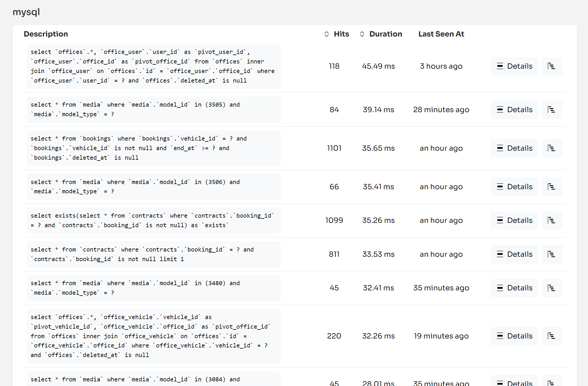Toggle sort order on the Hits column
This screenshot has width=588, height=386.
326,34
